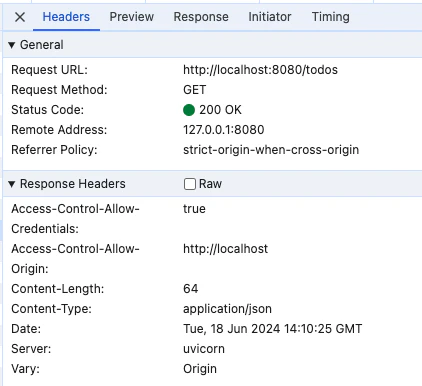Select the Initiator tab

(x=270, y=17)
